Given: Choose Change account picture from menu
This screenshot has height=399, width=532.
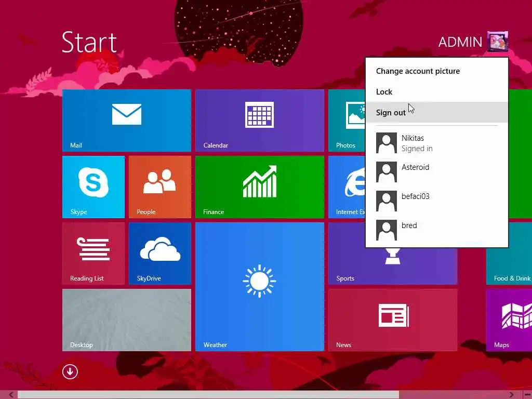Looking at the screenshot, I should point(436,71).
